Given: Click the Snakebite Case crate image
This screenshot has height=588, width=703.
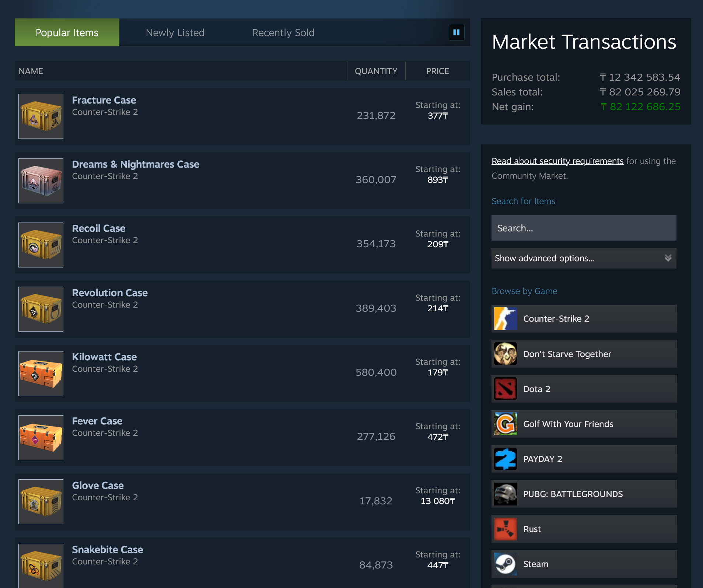Looking at the screenshot, I should coord(41,566).
